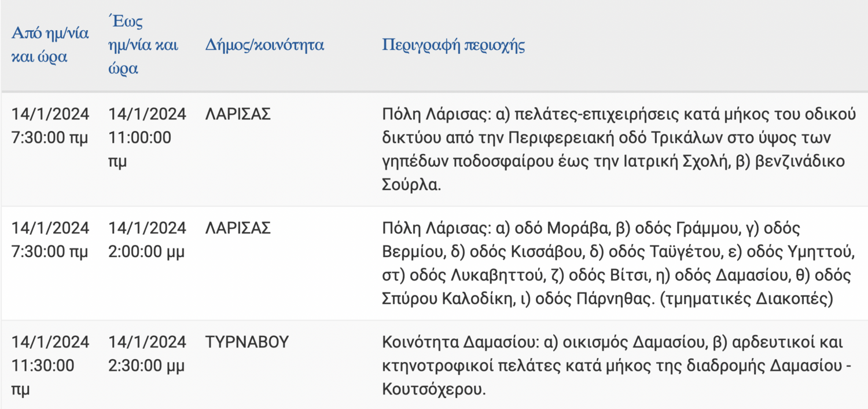Image resolution: width=868 pixels, height=409 pixels.
Task: Click the word 'Σούρλα' in the first description
Action: click(411, 184)
